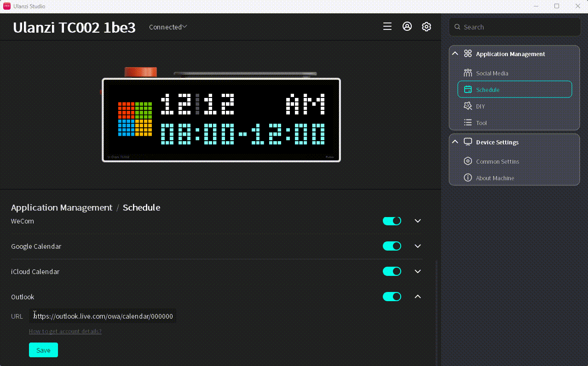This screenshot has width=588, height=366.
Task: Expand the WeCom settings chevron
Action: (418, 221)
